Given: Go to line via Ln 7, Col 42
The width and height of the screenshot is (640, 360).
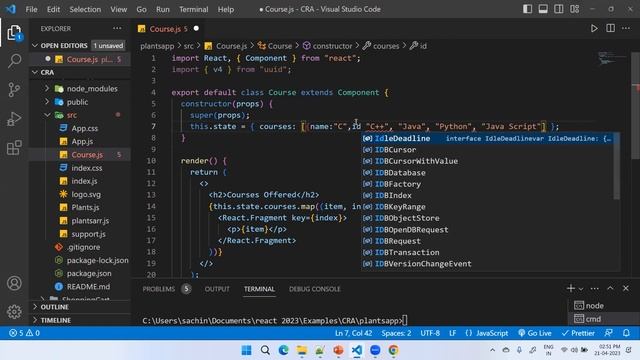Looking at the screenshot, I should 353,333.
